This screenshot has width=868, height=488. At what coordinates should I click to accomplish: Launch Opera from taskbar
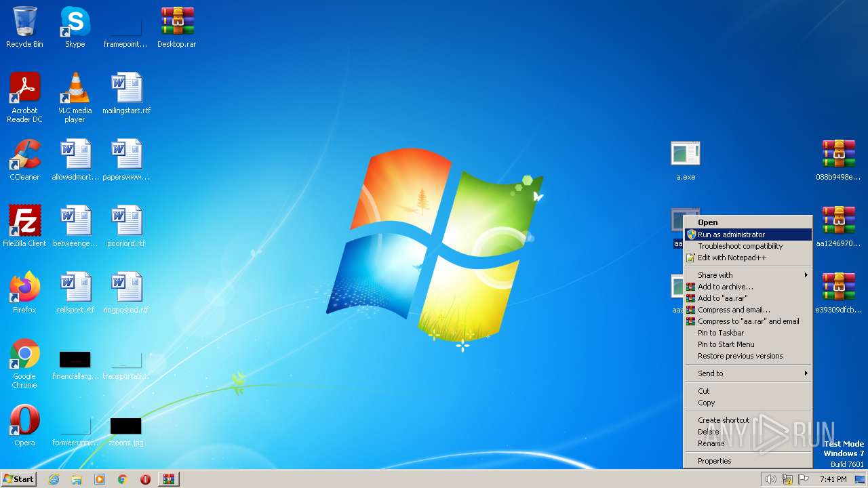coord(145,479)
